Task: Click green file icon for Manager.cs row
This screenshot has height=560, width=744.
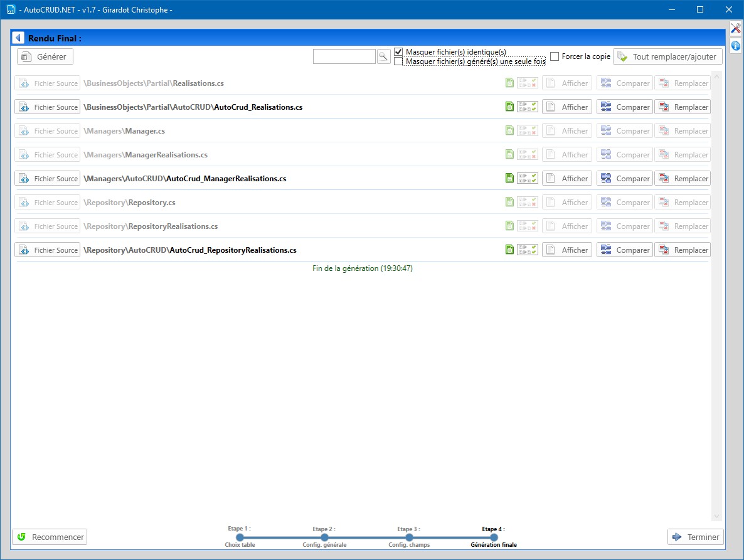Action: click(509, 130)
